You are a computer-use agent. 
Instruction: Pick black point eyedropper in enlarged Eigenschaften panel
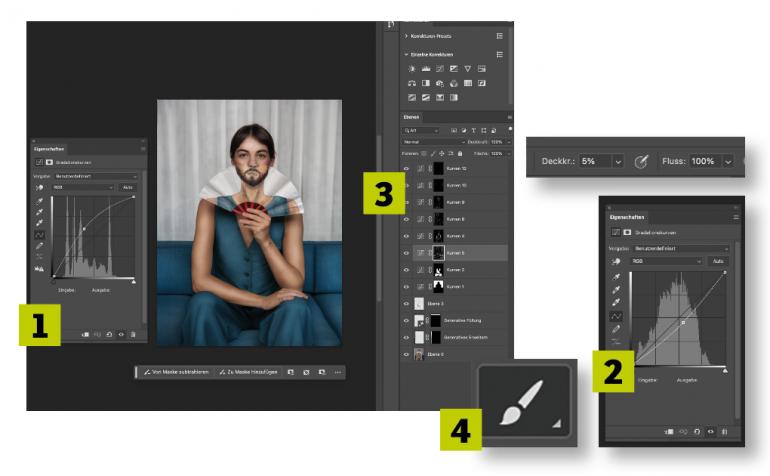click(x=616, y=277)
